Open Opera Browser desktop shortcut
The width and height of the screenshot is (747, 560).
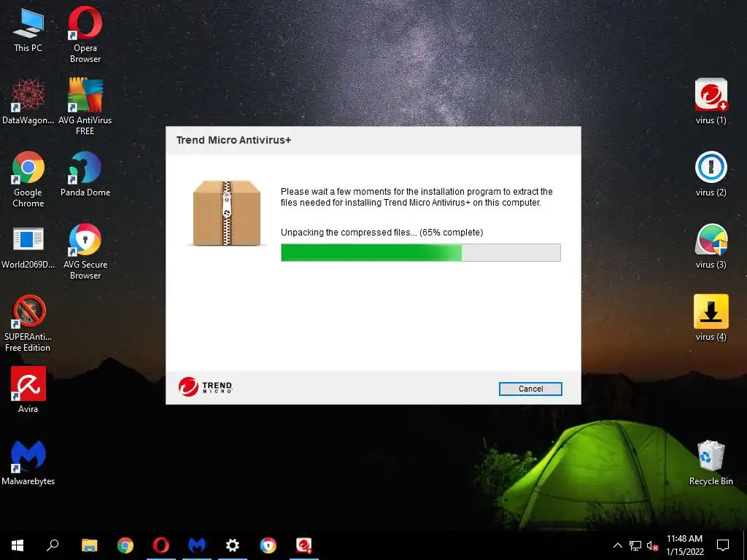85,34
